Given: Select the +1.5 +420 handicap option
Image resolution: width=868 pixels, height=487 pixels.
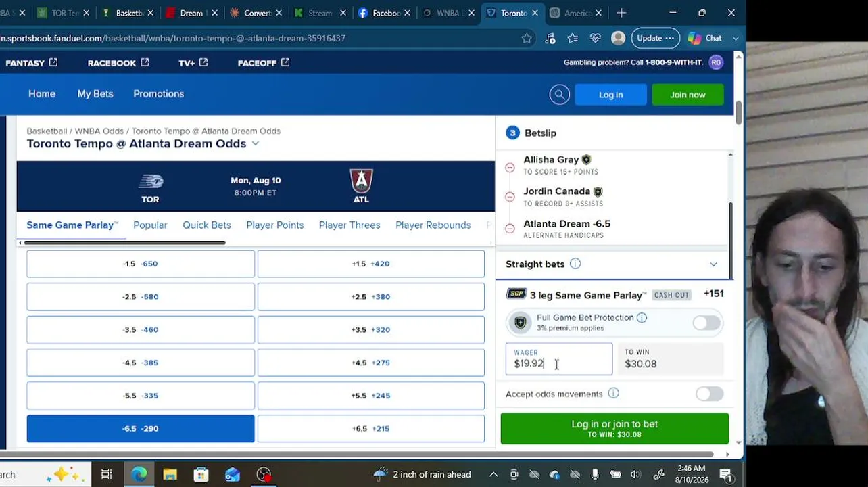Looking at the screenshot, I should pos(371,264).
